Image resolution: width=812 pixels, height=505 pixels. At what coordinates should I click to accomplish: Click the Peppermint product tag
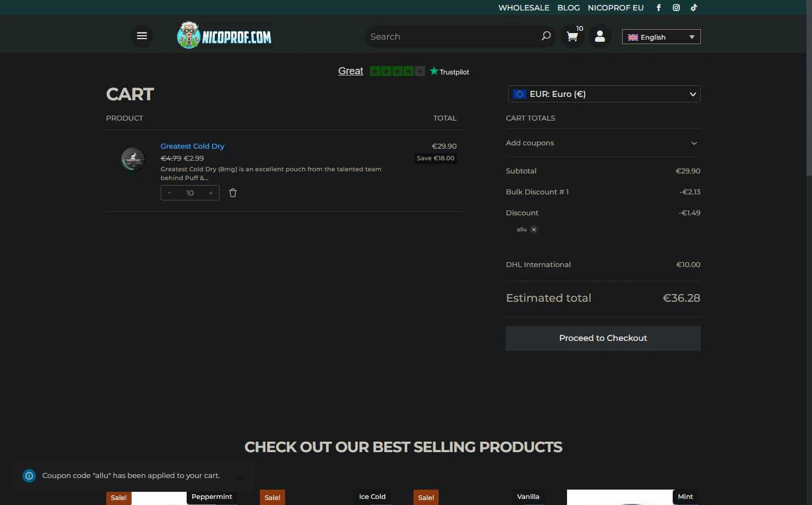[x=212, y=496]
